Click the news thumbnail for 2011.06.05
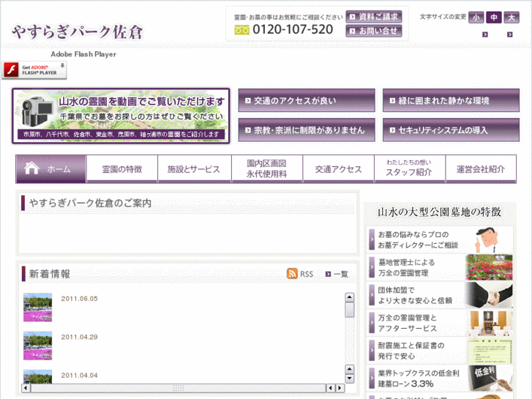The width and height of the screenshot is (532, 399). 37,307
